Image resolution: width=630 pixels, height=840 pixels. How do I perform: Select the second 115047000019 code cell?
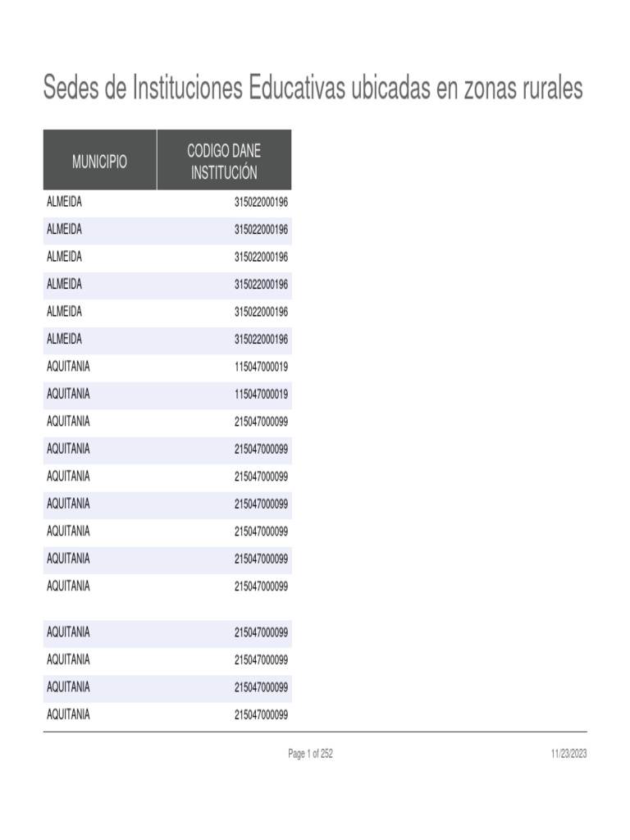[261, 394]
